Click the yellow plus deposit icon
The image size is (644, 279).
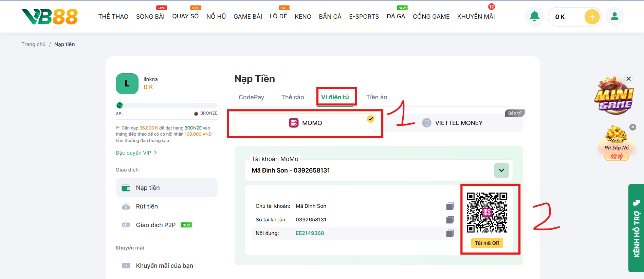[592, 17]
